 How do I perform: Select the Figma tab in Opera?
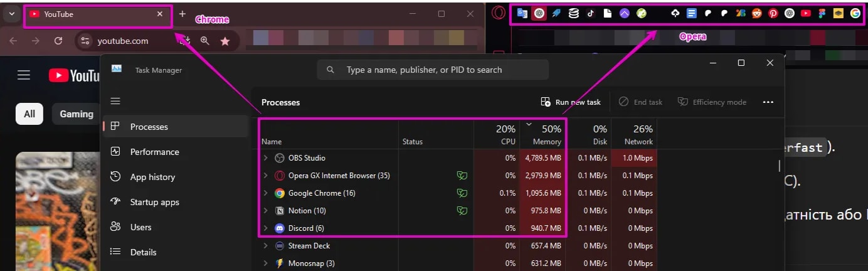point(822,13)
